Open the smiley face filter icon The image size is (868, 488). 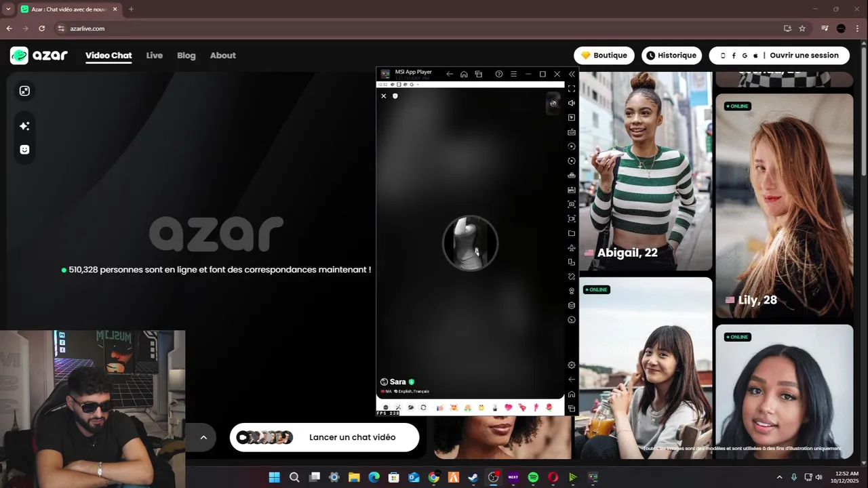coord(24,150)
